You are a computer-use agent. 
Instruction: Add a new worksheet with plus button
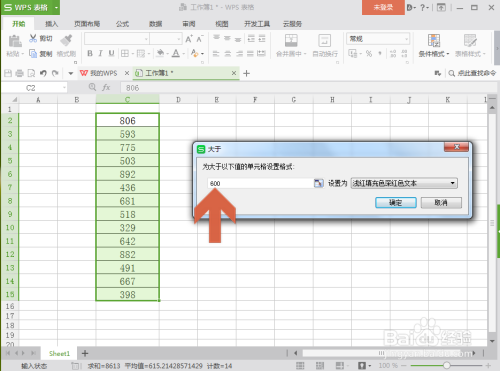(85, 353)
